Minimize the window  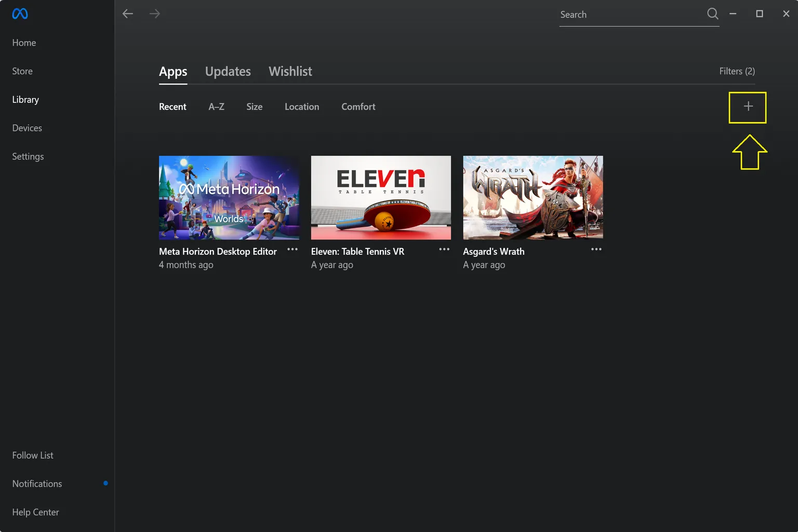(x=733, y=14)
